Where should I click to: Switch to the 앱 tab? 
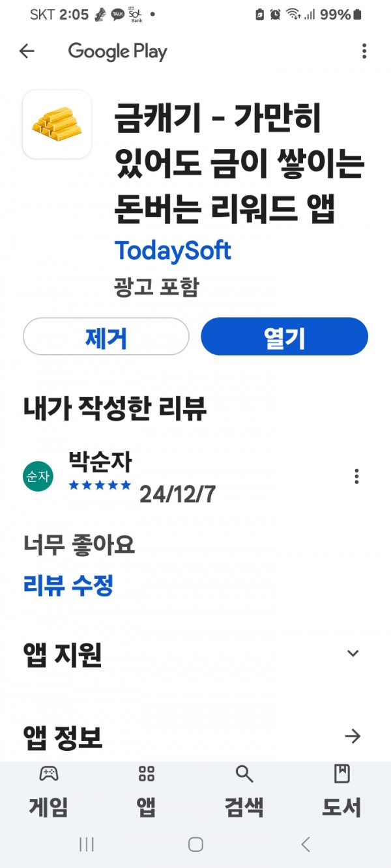(x=147, y=792)
